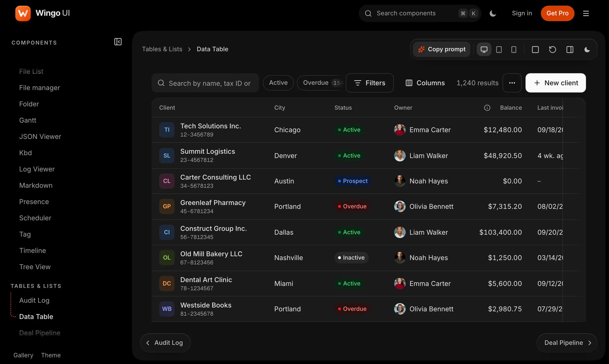Open the more options ellipsis button
The width and height of the screenshot is (609, 364).
(x=512, y=83)
